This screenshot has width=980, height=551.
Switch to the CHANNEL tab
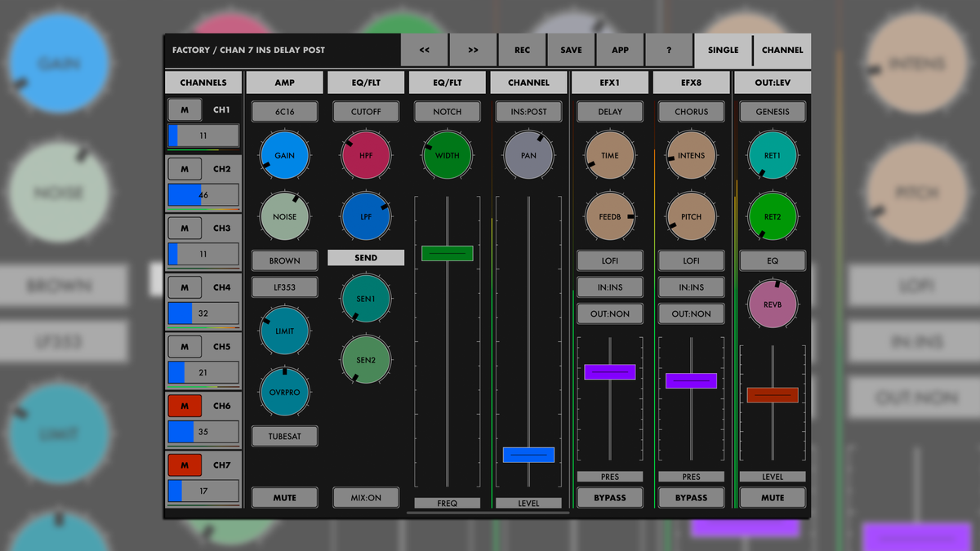[782, 50]
